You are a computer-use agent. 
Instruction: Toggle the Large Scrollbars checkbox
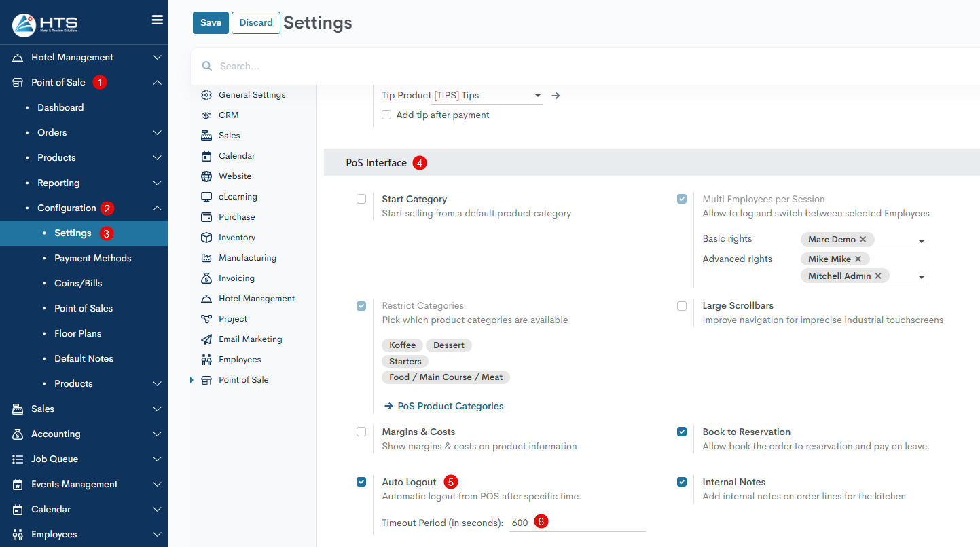click(682, 306)
